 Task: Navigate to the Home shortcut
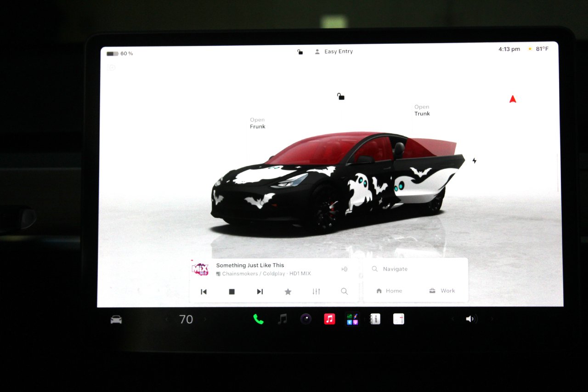[389, 291]
